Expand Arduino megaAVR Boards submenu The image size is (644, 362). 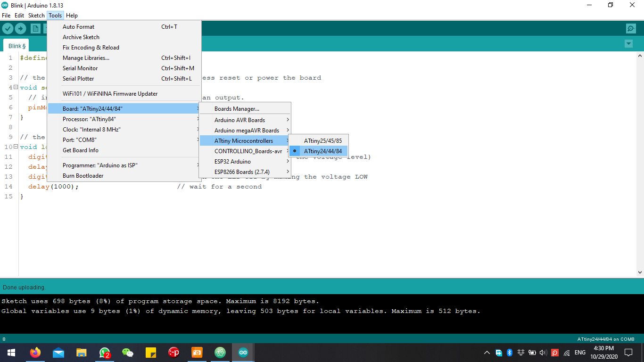(x=245, y=131)
